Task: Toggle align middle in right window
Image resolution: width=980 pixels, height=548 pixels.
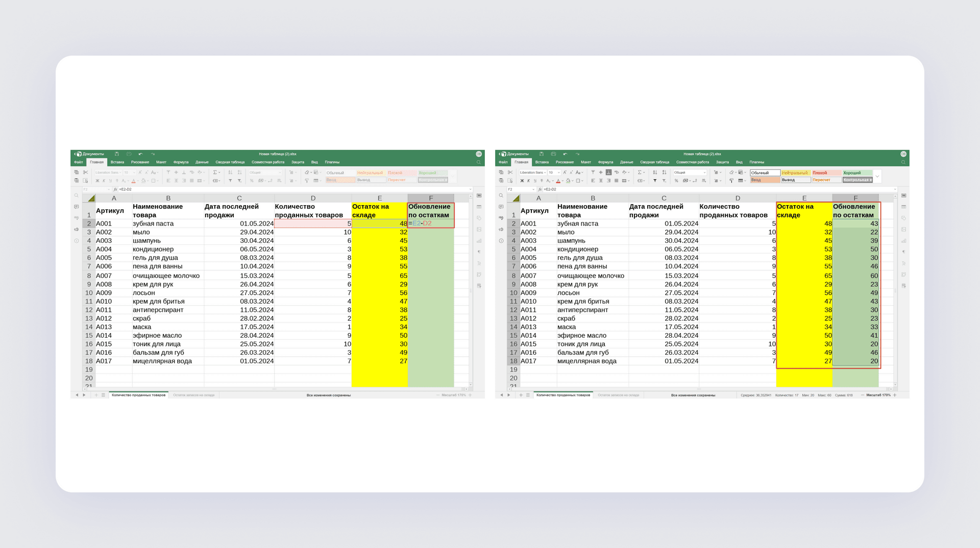Action: 601,172
